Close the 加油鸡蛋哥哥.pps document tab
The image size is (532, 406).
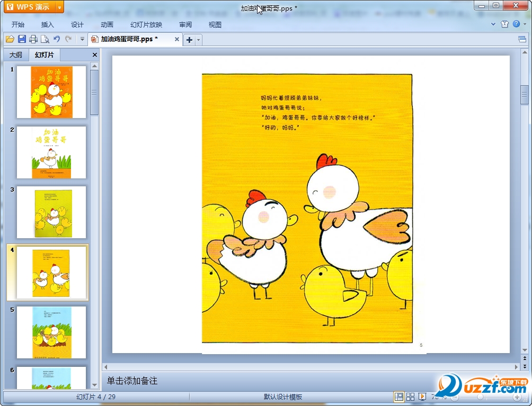pyautogui.click(x=177, y=39)
